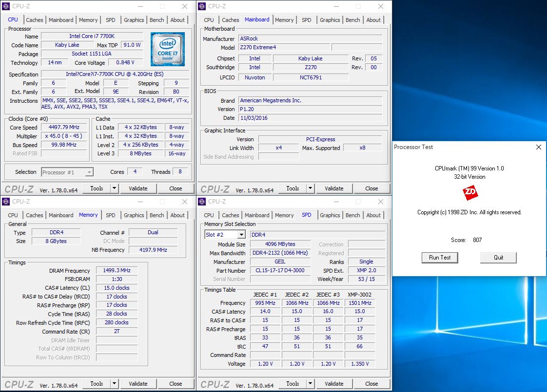Open the Tools dropdown arrow in the SPD window
The image size is (547, 392).
tap(310, 384)
